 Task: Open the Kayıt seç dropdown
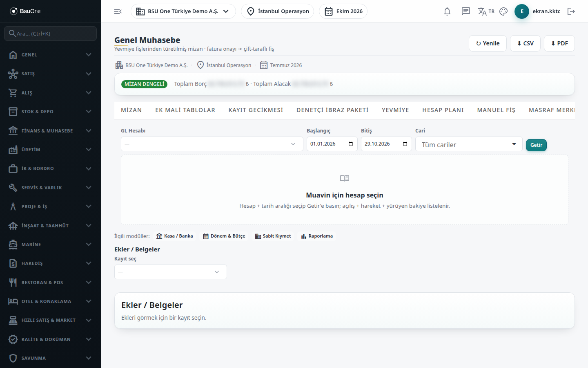[171, 272]
